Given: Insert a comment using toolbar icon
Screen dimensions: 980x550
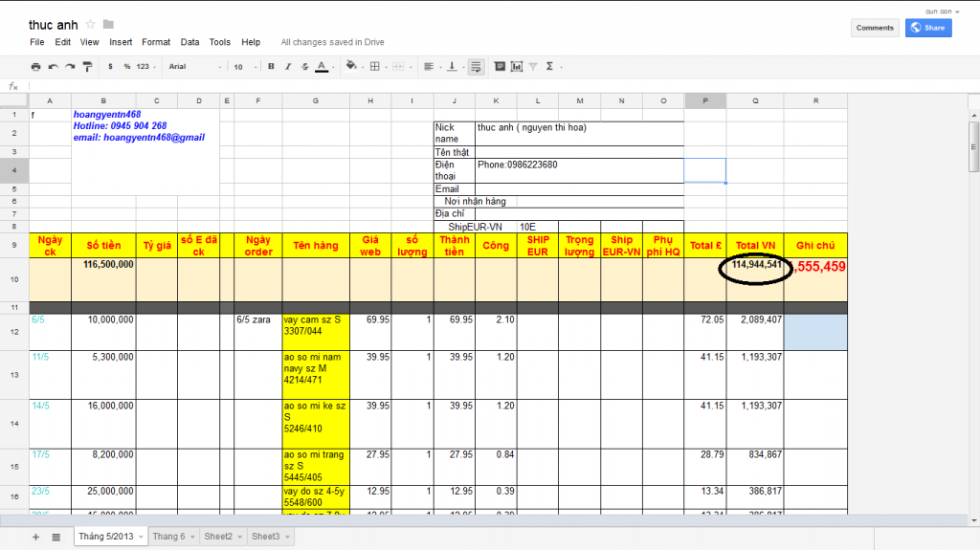Looking at the screenshot, I should click(x=501, y=67).
